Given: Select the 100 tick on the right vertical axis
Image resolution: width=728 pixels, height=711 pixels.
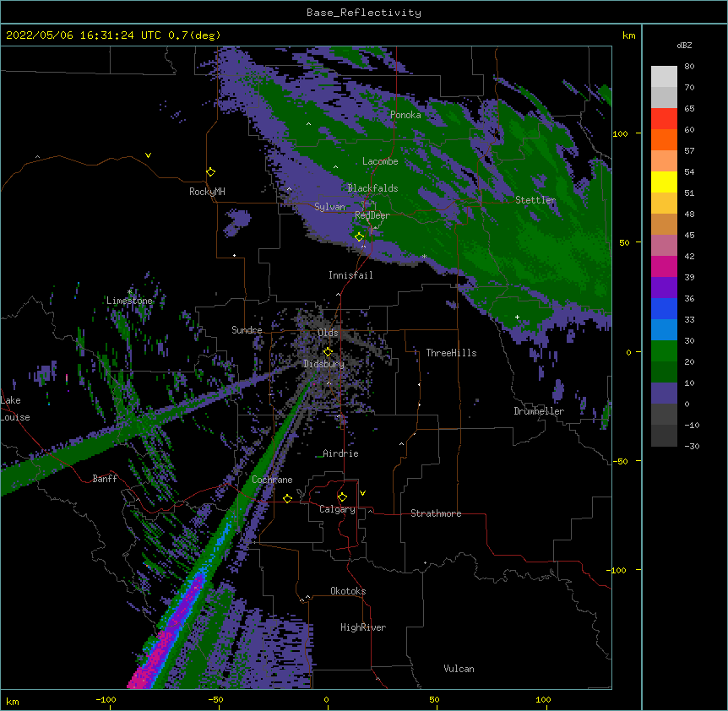Looking at the screenshot, I should pyautogui.click(x=620, y=133).
